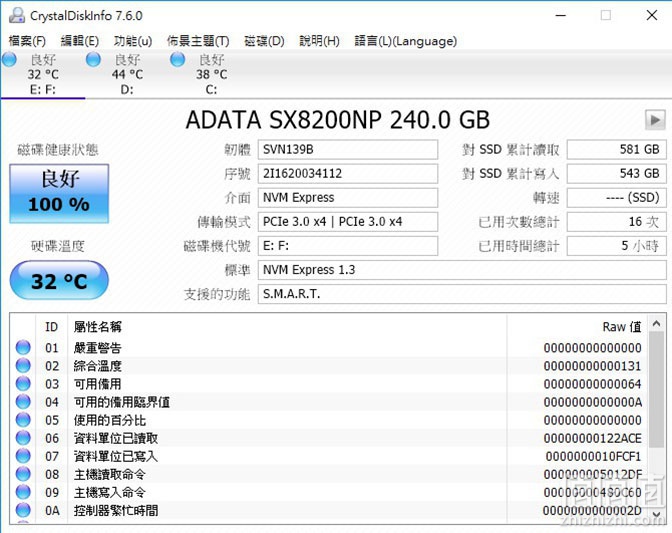
Task: Click total reads field 581 GB
Action: [617, 150]
